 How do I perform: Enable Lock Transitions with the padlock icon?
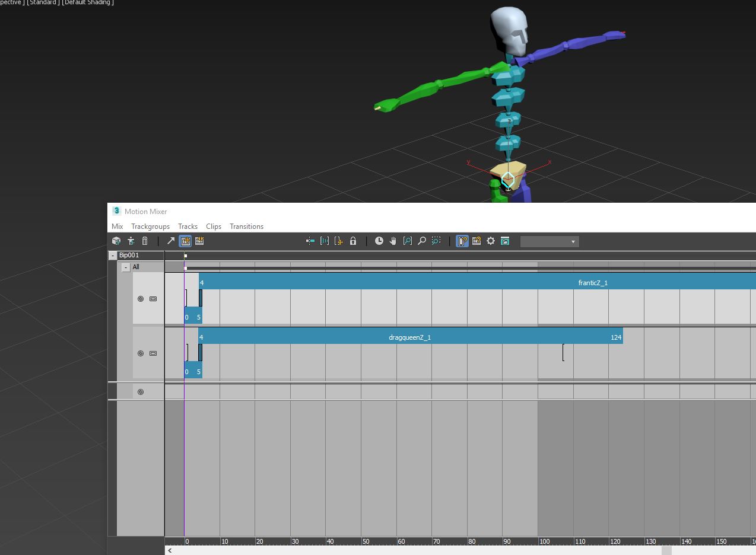352,241
